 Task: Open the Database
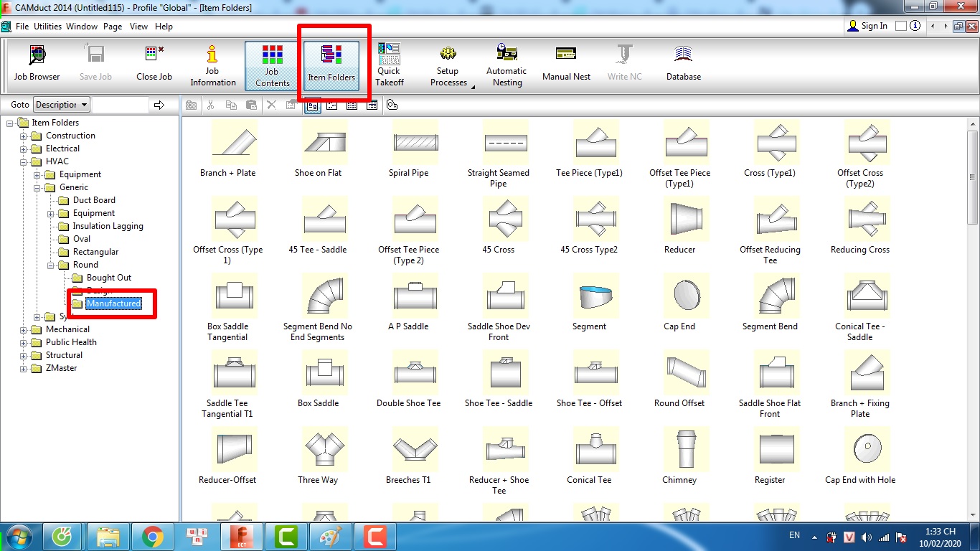point(683,63)
